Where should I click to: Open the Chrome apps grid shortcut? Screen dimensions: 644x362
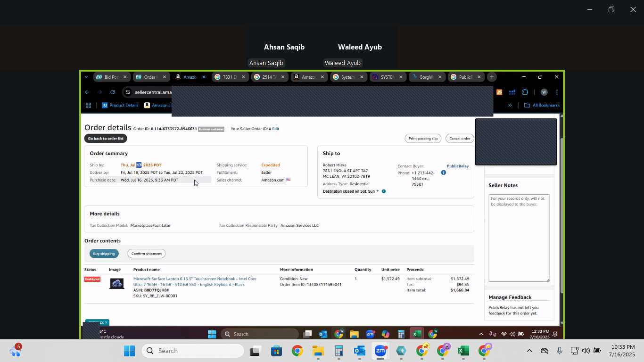click(88, 106)
